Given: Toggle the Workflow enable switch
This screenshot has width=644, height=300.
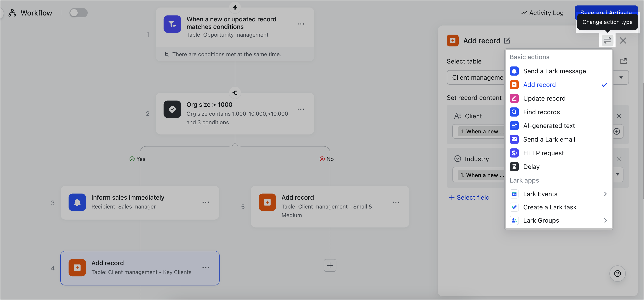Looking at the screenshot, I should click(78, 13).
